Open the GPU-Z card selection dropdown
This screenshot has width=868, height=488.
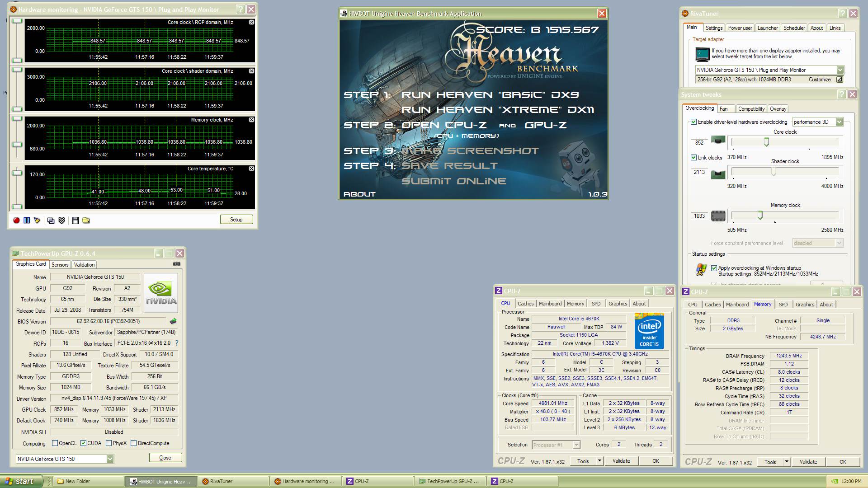click(110, 459)
